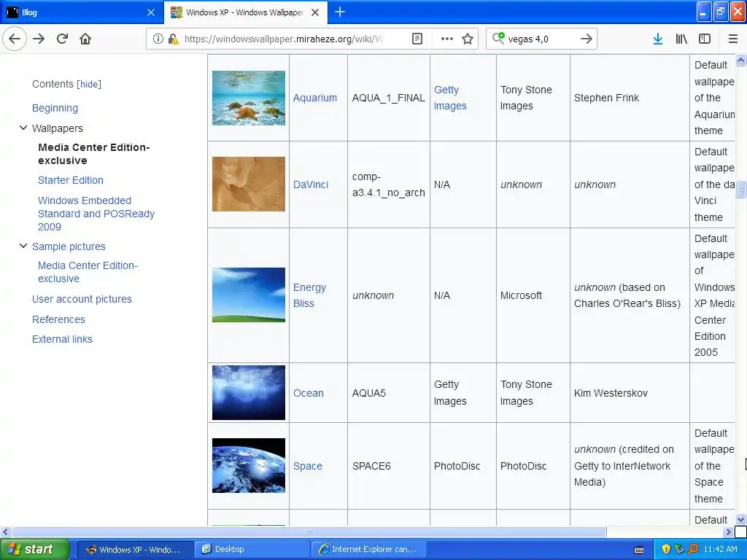Open a new browser tab
Viewport: 747px width, 560px height.
[340, 12]
